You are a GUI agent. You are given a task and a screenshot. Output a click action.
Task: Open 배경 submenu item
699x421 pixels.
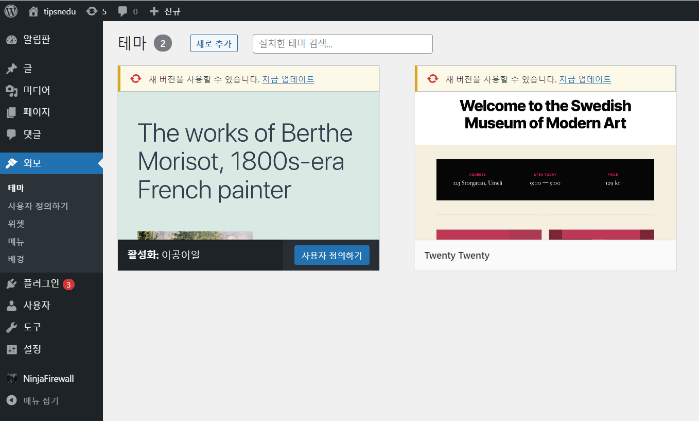(x=16, y=259)
